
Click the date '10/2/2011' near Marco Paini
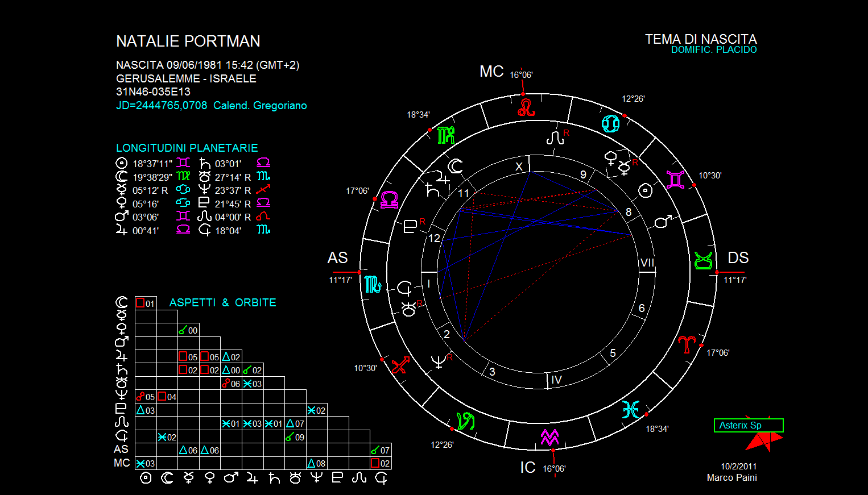[x=739, y=467]
